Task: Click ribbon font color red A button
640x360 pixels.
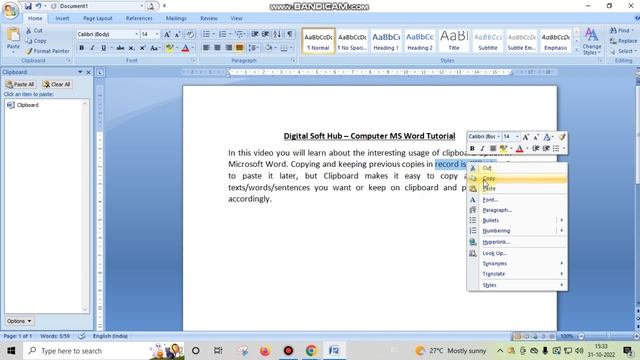Action: coord(185,48)
